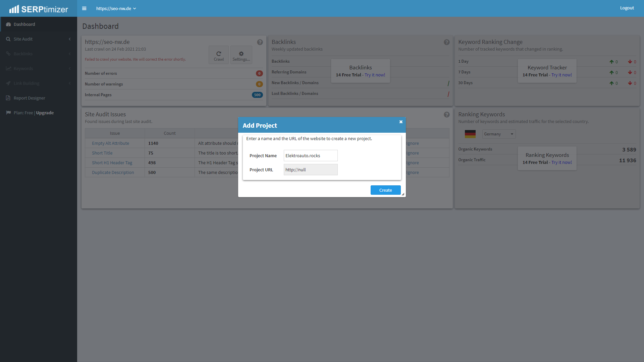Click the Project URL input field
Image resolution: width=644 pixels, height=362 pixels.
[311, 170]
